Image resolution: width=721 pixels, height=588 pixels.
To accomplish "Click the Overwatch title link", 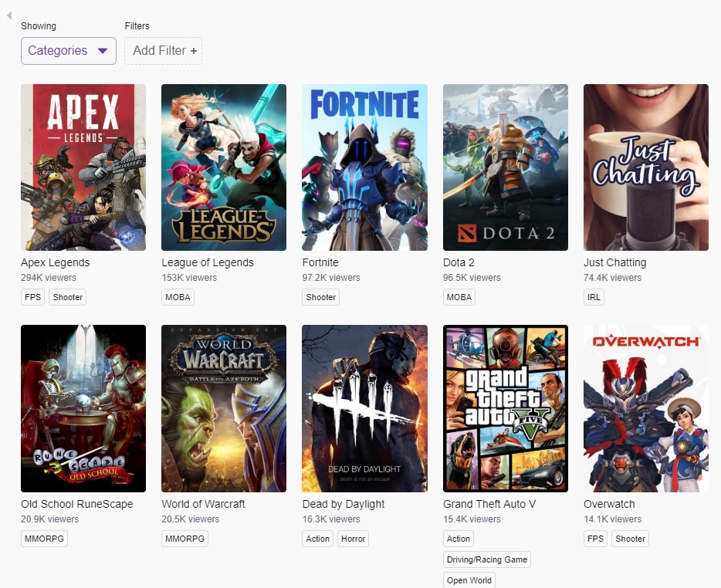I will pos(610,504).
